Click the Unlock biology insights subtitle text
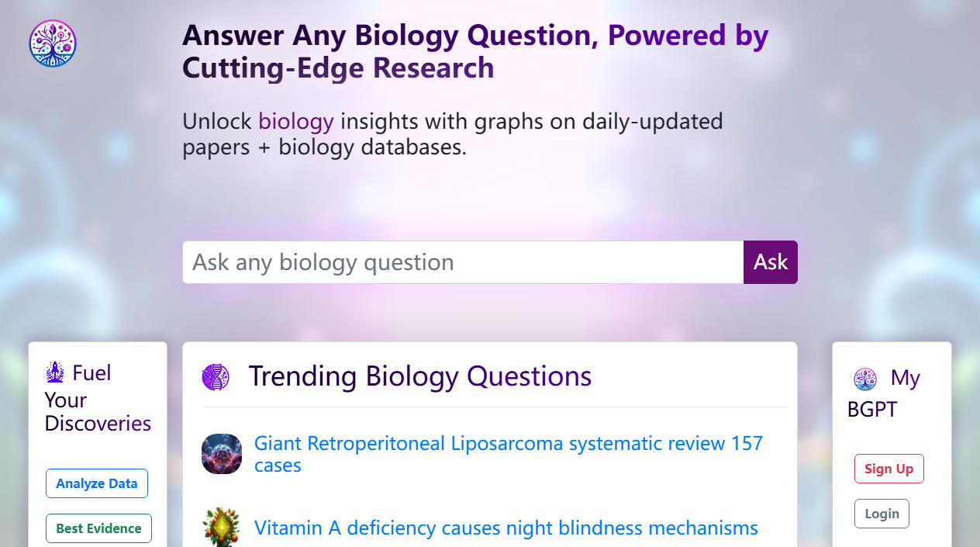 452,133
